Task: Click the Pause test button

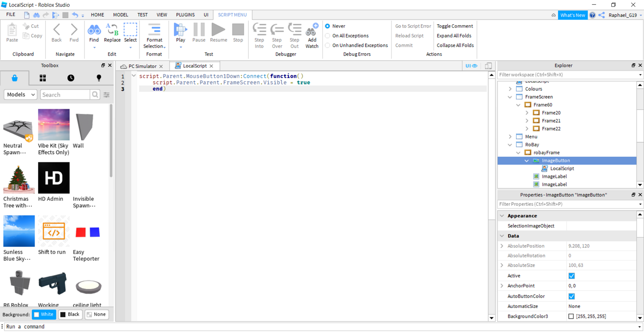Action: pos(199,29)
